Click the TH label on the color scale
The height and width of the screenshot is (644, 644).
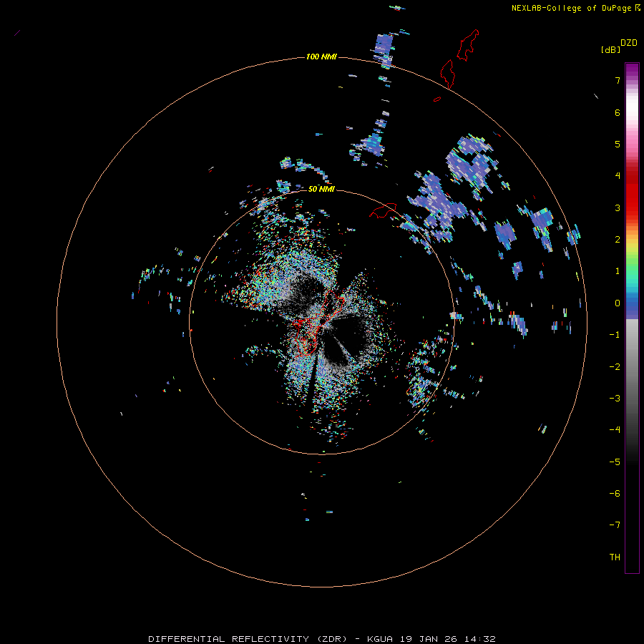coord(615,557)
